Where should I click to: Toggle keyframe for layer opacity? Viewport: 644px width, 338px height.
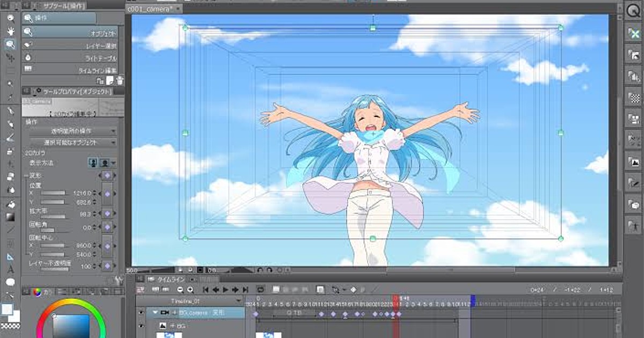click(107, 266)
